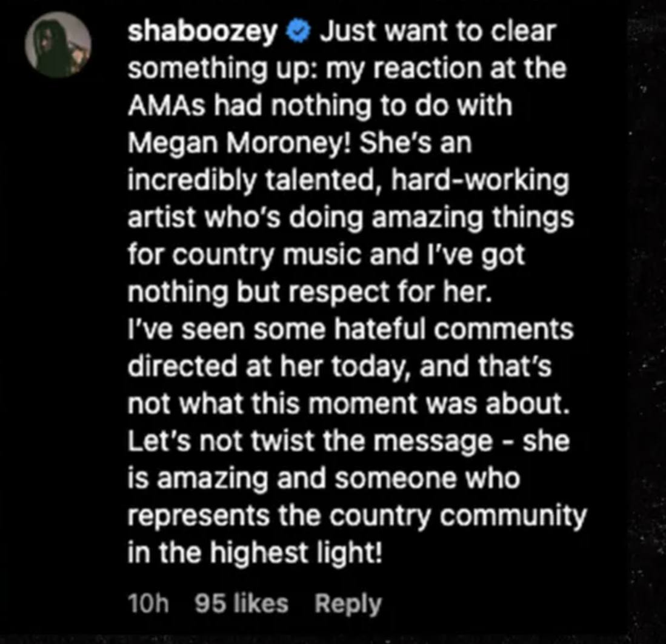Click the phrase "hard-working" in the comment
Image resolution: width=666 pixels, height=644 pixels.
(x=481, y=180)
